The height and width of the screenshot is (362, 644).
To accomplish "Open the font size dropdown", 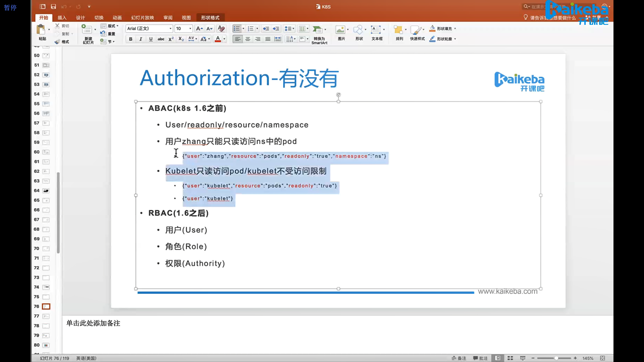I will pyautogui.click(x=190, y=28).
